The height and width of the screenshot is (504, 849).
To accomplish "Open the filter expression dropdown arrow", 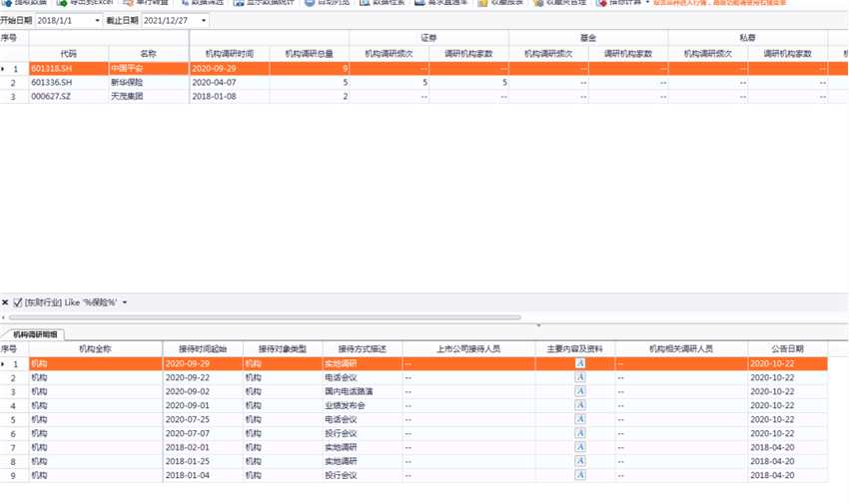I will pos(125,302).
